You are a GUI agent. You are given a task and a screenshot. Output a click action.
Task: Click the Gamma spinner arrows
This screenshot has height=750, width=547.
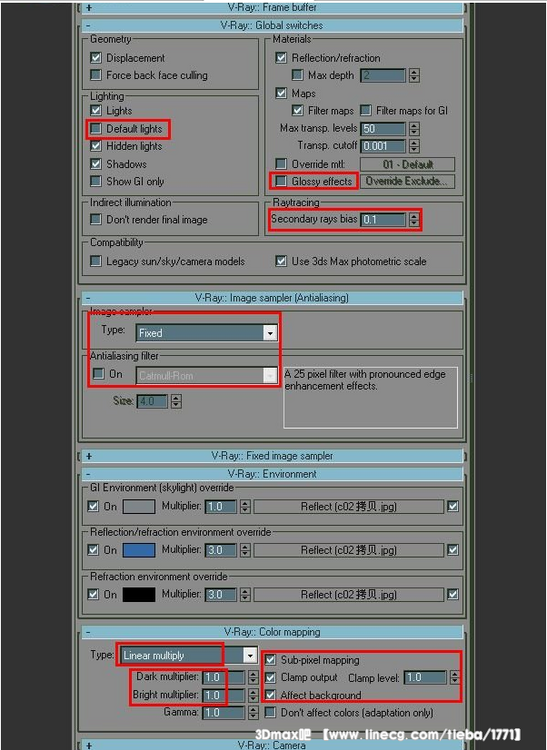coord(253,713)
